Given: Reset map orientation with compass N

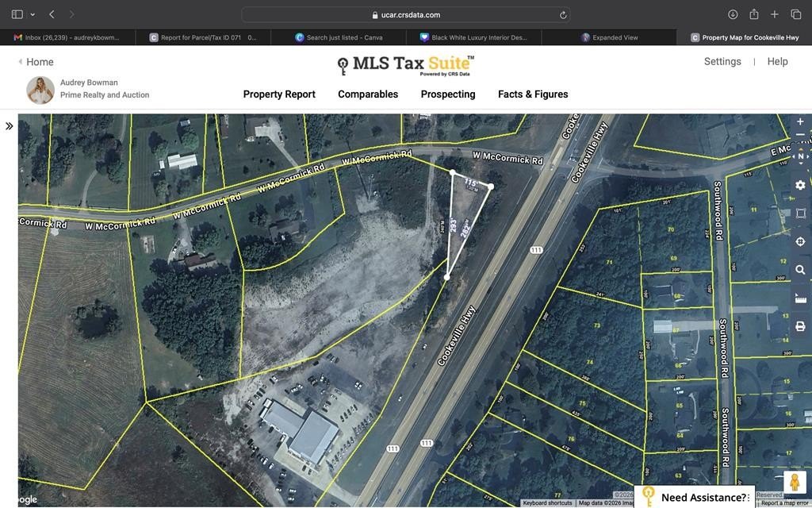Looking at the screenshot, I should tap(800, 156).
